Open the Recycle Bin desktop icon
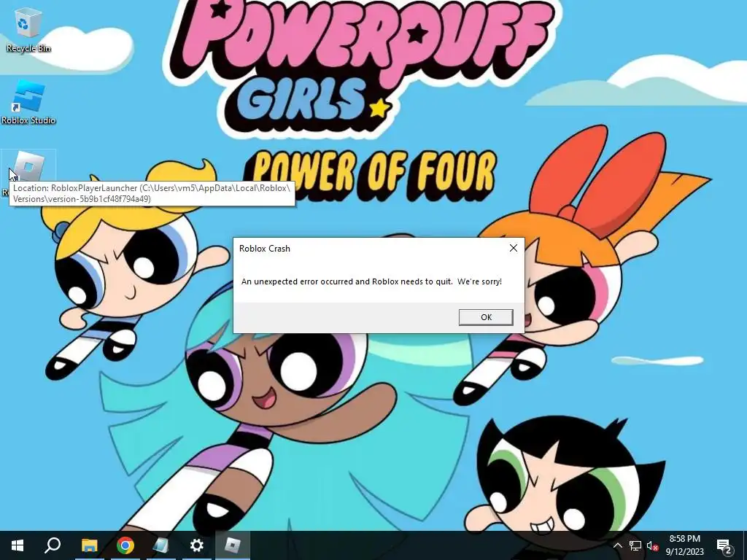The height and width of the screenshot is (560, 747). tap(28, 29)
